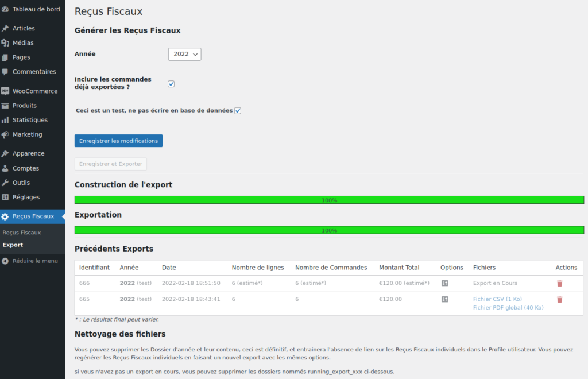Click the Marketing megaphone icon
The width and height of the screenshot is (588, 379).
(x=5, y=134)
